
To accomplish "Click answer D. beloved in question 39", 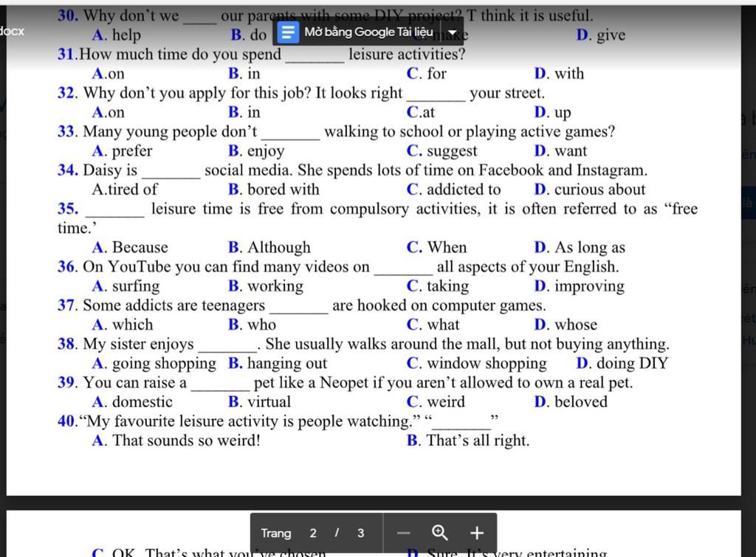I will click(x=571, y=401).
